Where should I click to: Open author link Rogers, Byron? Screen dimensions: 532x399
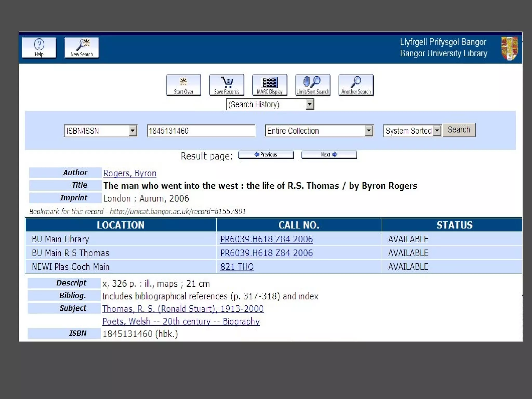pyautogui.click(x=130, y=173)
